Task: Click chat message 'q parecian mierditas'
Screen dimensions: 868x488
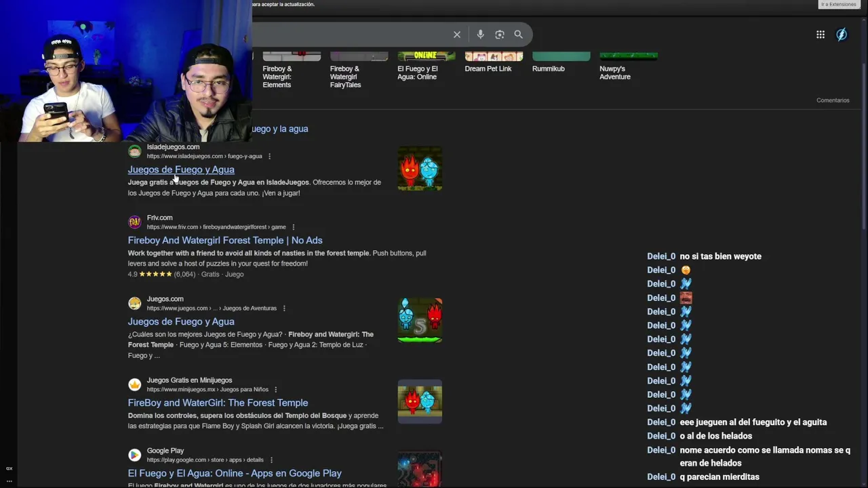Action: pos(719,477)
